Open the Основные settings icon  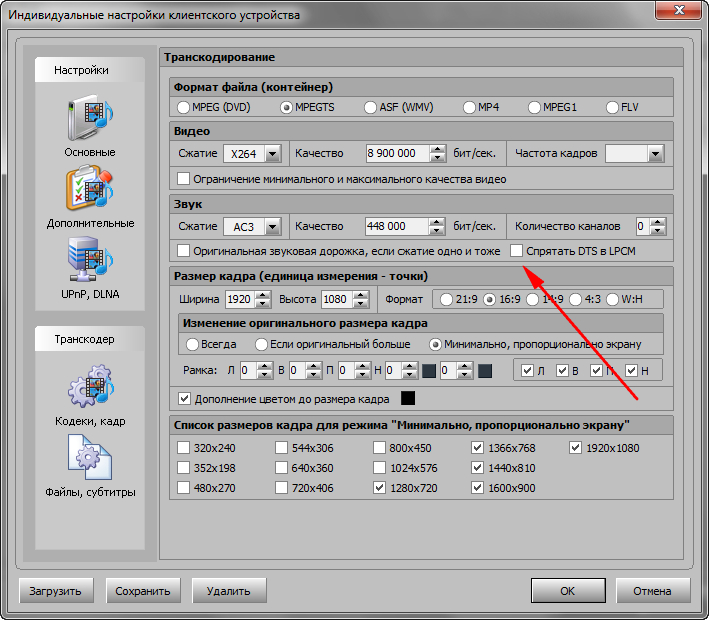point(90,119)
